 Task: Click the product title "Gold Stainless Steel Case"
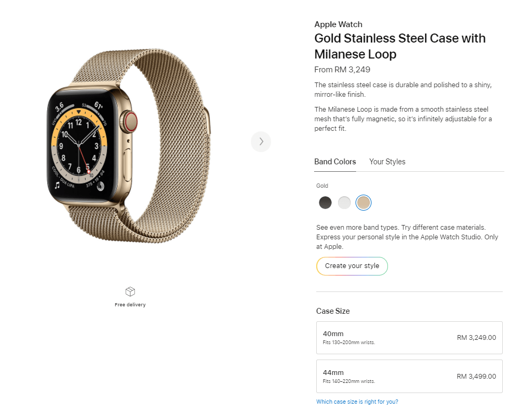coord(400,38)
